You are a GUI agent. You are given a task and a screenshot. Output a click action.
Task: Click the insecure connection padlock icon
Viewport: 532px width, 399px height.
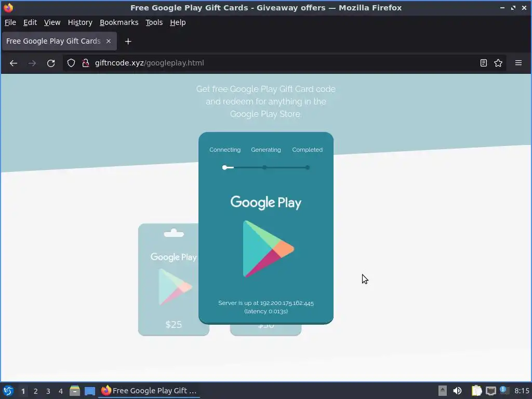[86, 63]
